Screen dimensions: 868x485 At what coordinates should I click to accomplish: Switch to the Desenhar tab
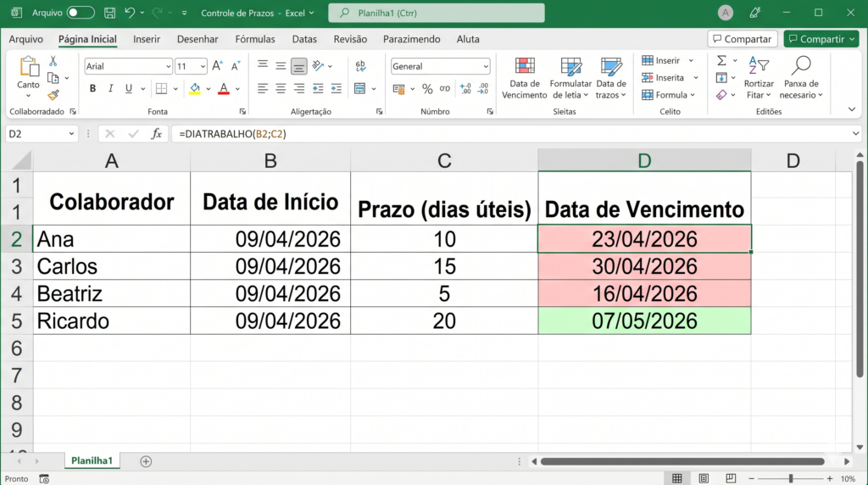click(x=198, y=39)
